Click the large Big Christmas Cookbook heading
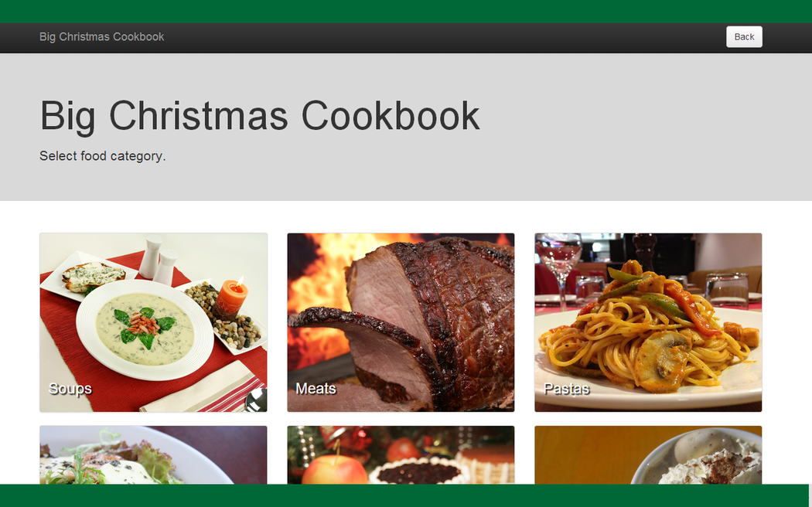 260,116
